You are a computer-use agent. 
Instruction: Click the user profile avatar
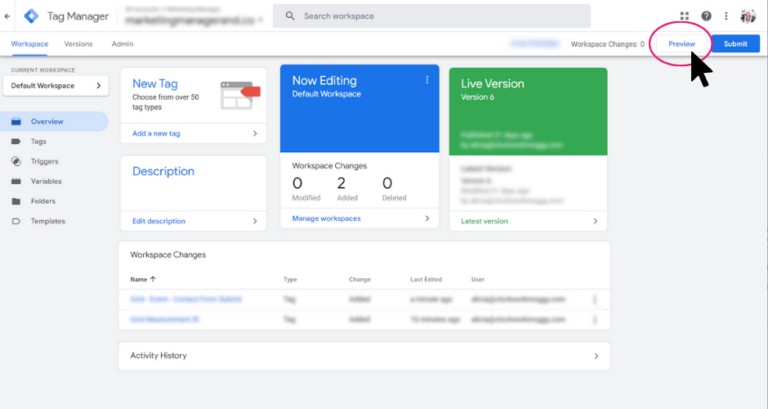(x=748, y=16)
